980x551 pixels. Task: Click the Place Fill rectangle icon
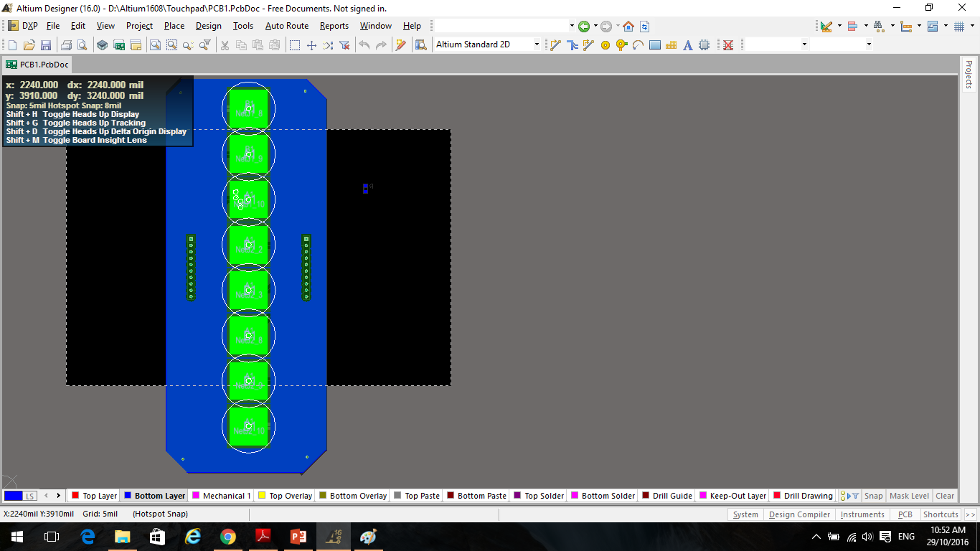pos(654,44)
